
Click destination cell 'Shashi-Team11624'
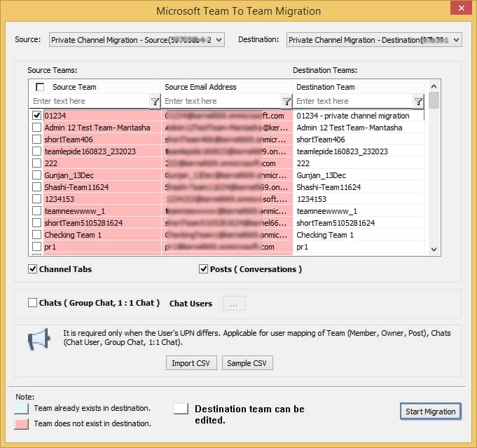pyautogui.click(x=359, y=187)
